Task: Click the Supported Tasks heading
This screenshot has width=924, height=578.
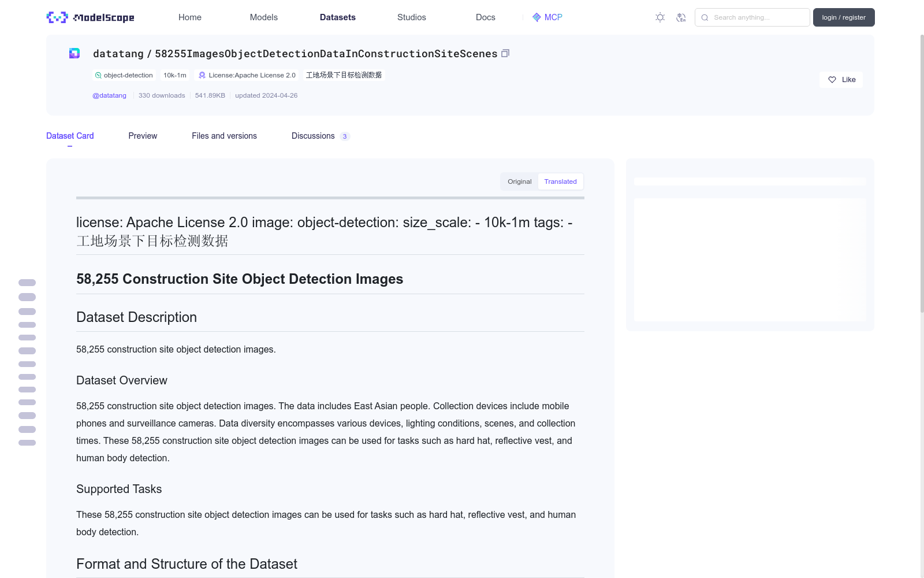Action: pyautogui.click(x=119, y=489)
